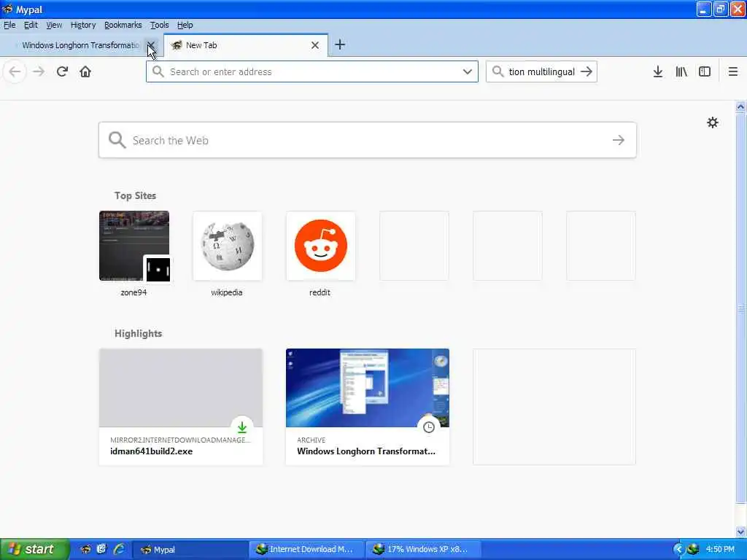This screenshot has height=560, width=747.
Task: Click the Top Sites heading
Action: pyautogui.click(x=135, y=195)
